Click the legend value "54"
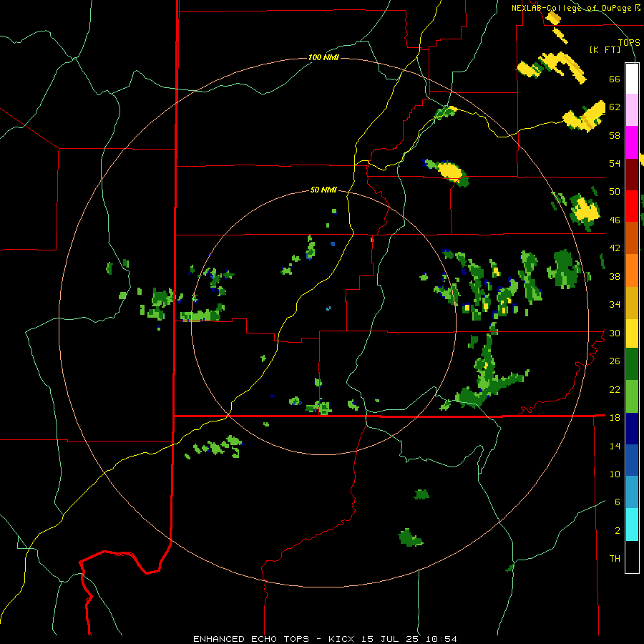 point(615,163)
